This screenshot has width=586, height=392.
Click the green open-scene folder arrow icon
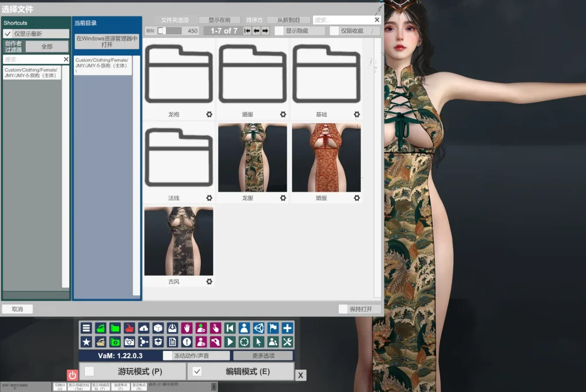click(x=101, y=328)
